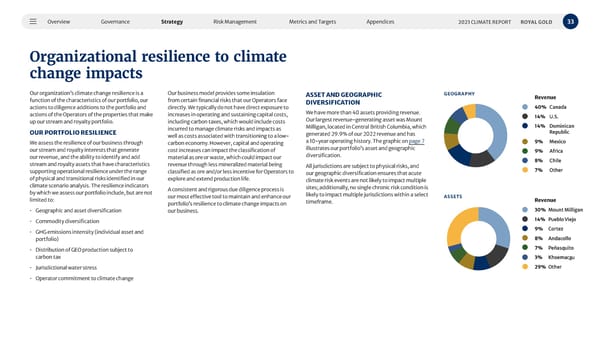Click the Khoemacau 3% legend dot
The image size is (600, 364).
point(525,257)
